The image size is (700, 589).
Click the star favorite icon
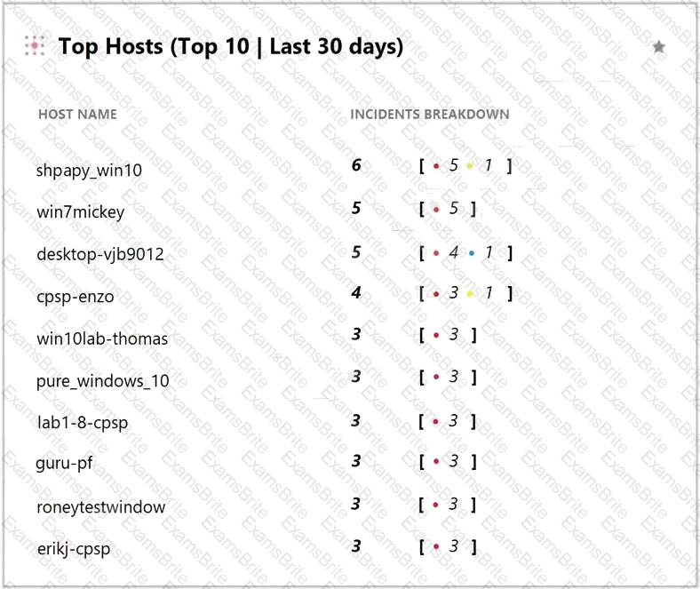[x=658, y=47]
